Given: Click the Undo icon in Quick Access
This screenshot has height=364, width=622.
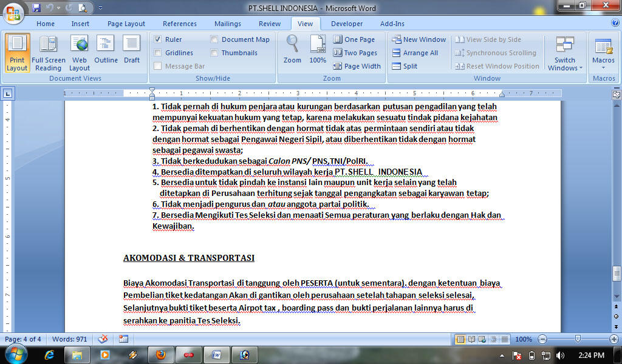Looking at the screenshot, I should [x=50, y=7].
